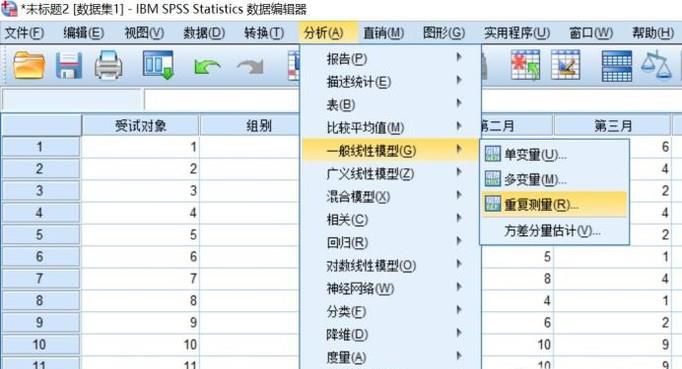Open the 图形(G) menu

point(444,33)
